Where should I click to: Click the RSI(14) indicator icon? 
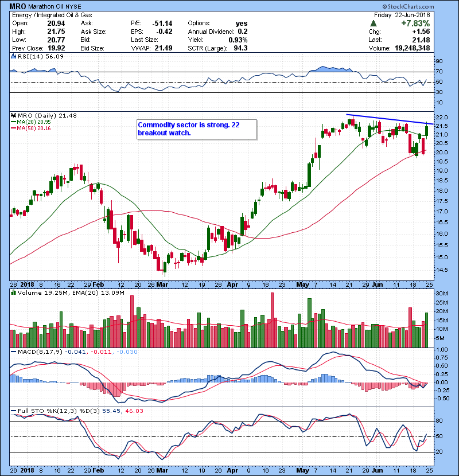pos(13,56)
